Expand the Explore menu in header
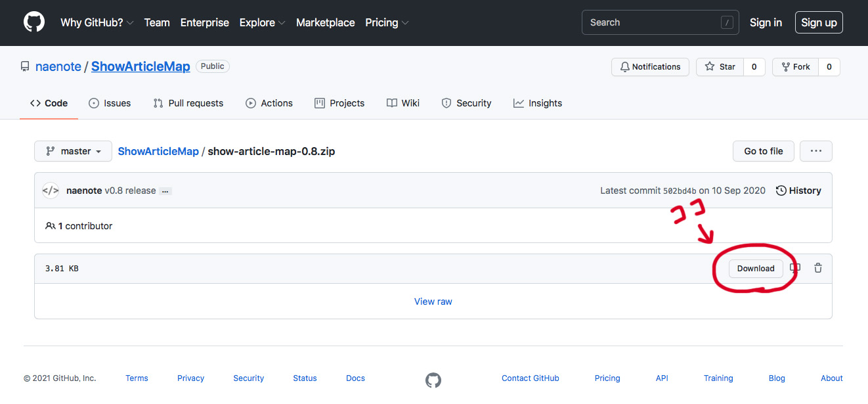Image resolution: width=868 pixels, height=404 pixels. point(262,22)
